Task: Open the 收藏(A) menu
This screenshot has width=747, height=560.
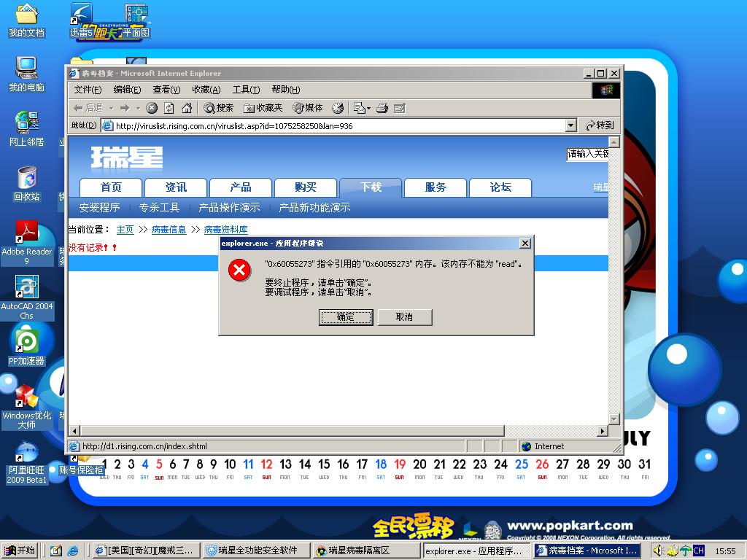Action: pos(206,90)
